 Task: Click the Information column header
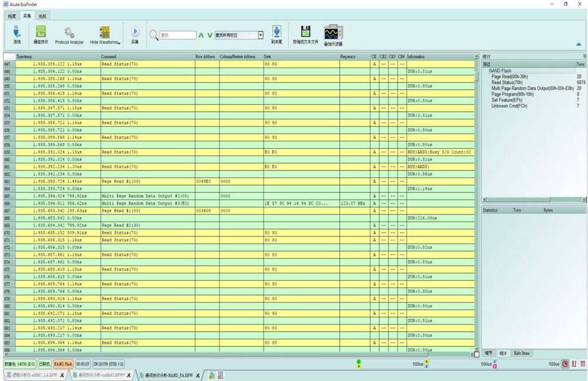pyautogui.click(x=440, y=56)
